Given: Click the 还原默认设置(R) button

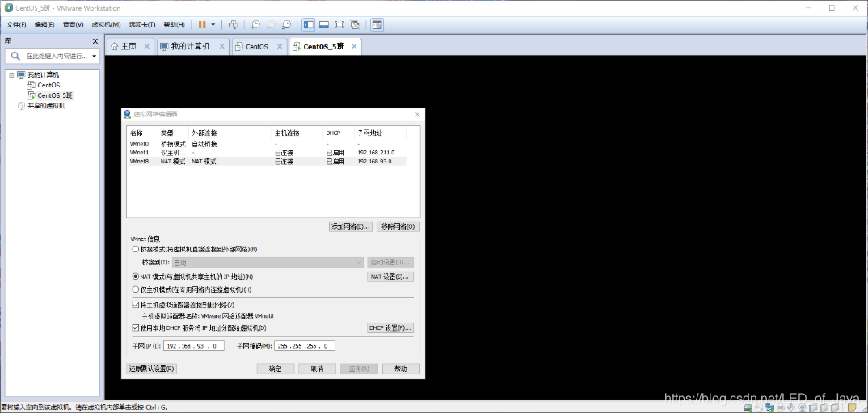Looking at the screenshot, I should (x=152, y=369).
